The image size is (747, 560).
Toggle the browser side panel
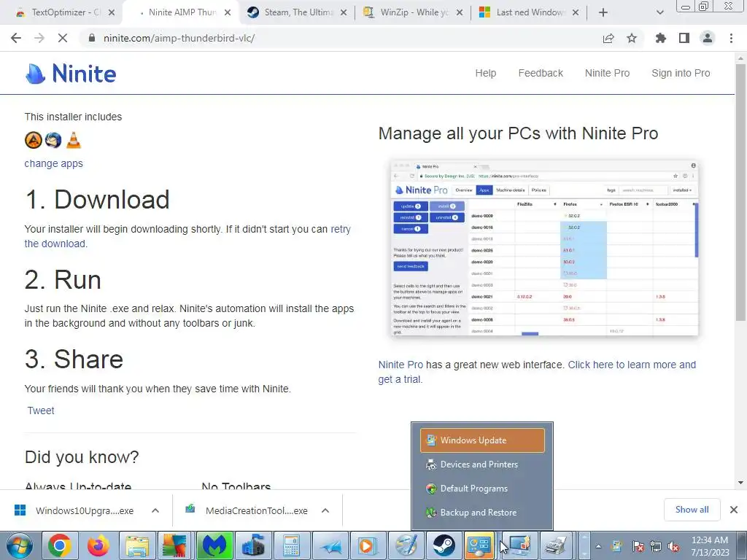click(x=684, y=38)
